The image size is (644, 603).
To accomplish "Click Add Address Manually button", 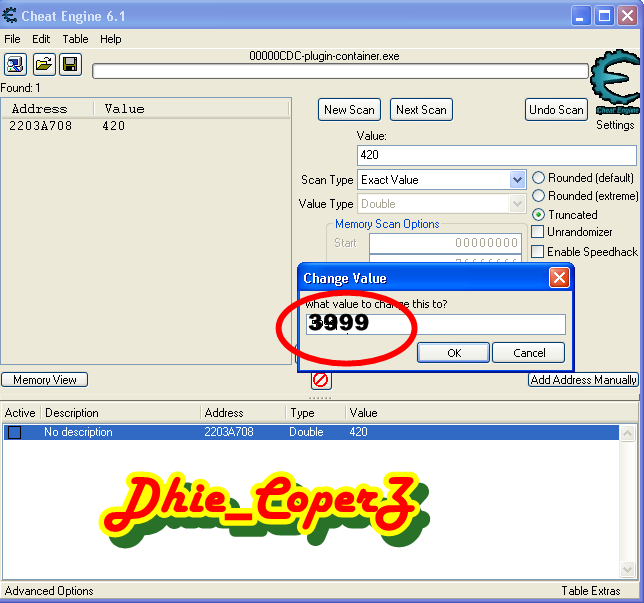I will (x=583, y=380).
